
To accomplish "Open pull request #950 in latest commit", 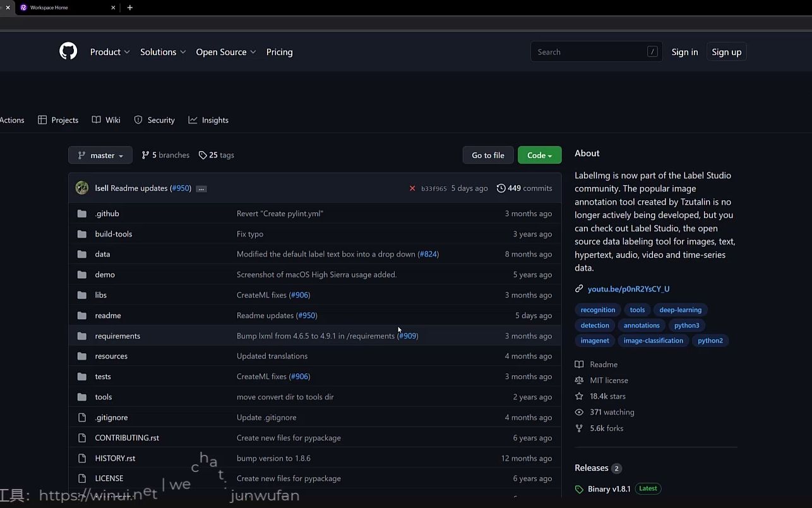I will (181, 188).
